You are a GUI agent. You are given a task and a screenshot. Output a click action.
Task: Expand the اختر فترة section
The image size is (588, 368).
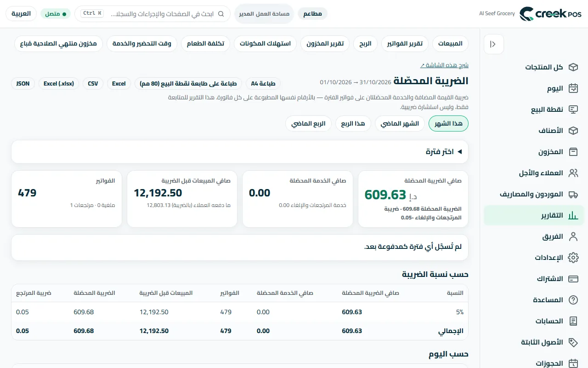point(240,152)
